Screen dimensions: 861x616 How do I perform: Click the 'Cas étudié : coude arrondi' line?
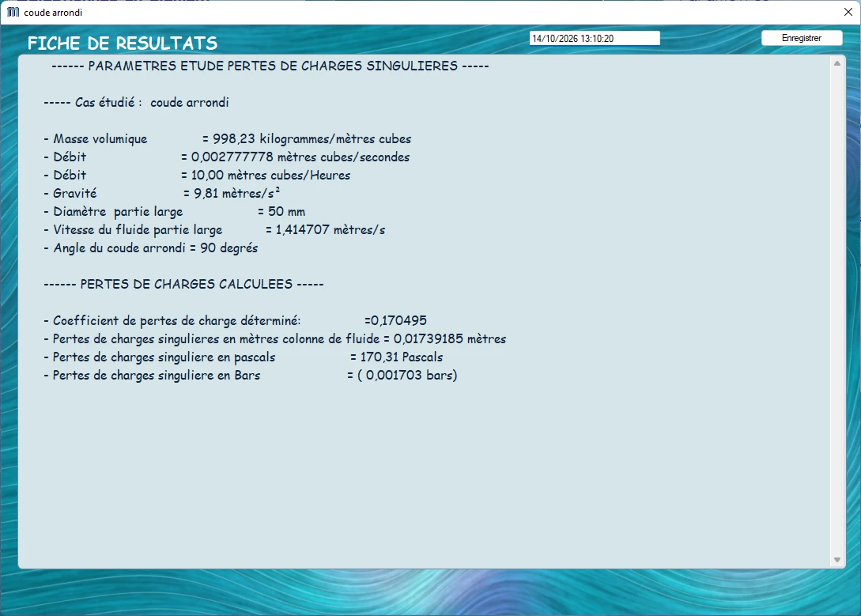(x=136, y=103)
